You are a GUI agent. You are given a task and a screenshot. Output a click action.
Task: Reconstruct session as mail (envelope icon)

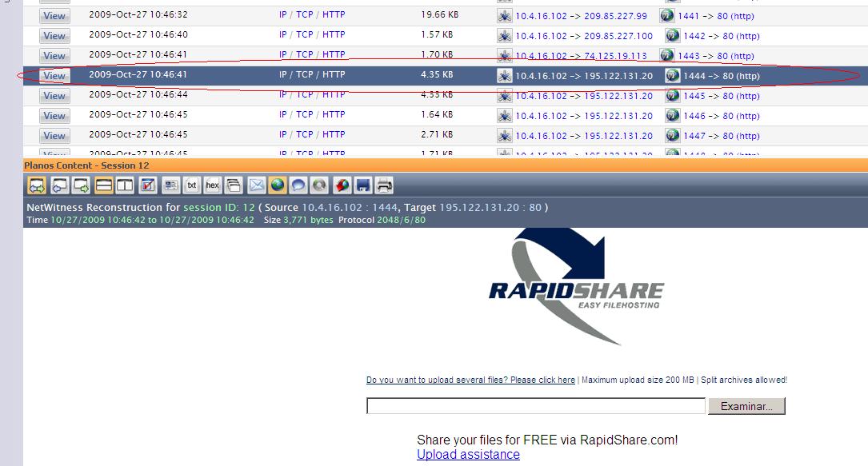pos(256,185)
